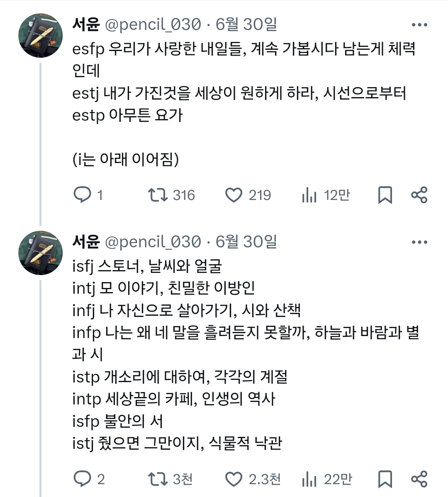Viewport: 448px width, 497px height.
Task: Share the first tweet
Action: pyautogui.click(x=419, y=195)
